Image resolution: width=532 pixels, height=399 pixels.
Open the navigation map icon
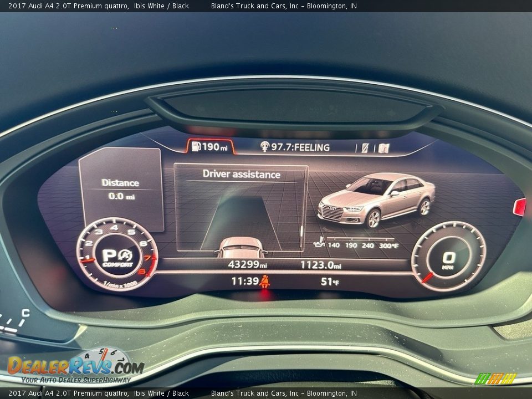tap(383, 149)
